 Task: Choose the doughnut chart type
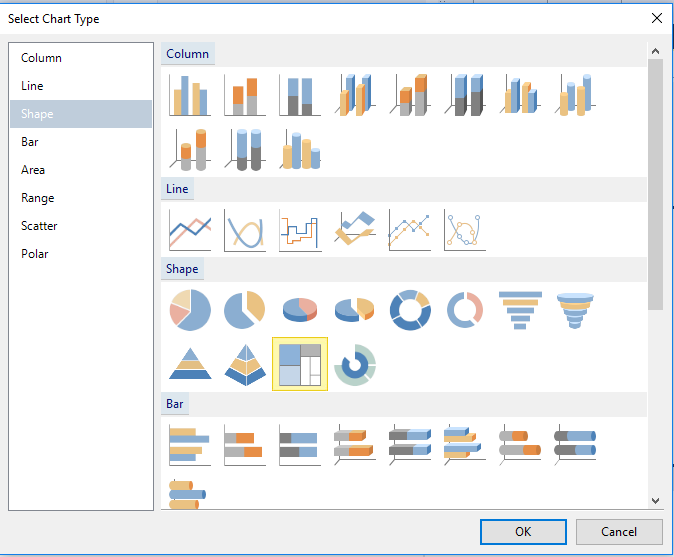coord(409,310)
